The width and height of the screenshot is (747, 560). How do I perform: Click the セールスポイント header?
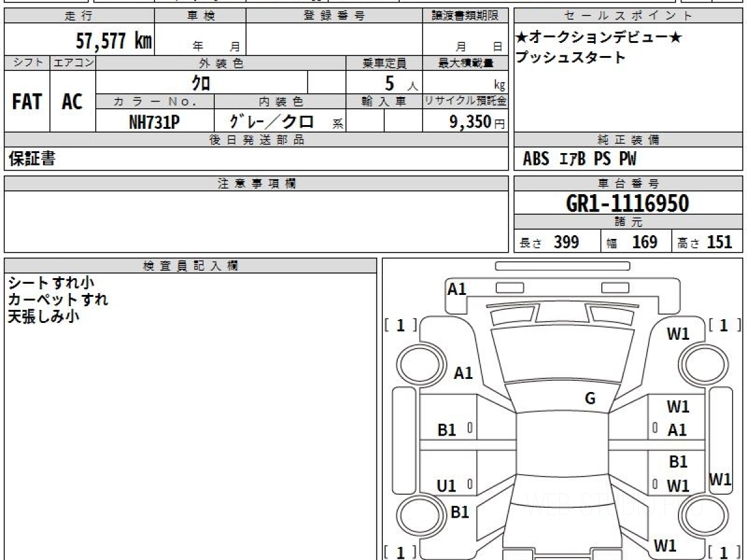point(629,16)
